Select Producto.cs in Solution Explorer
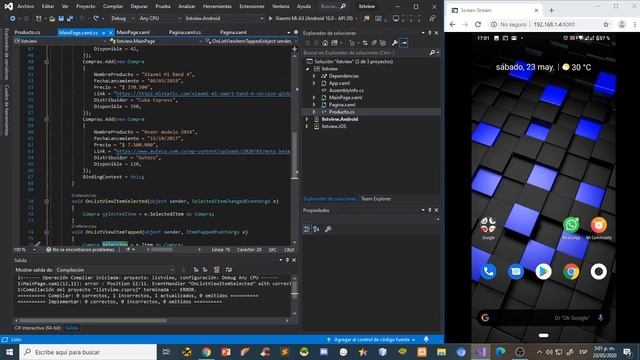Screen dimensions: 640x360 pos(342,112)
